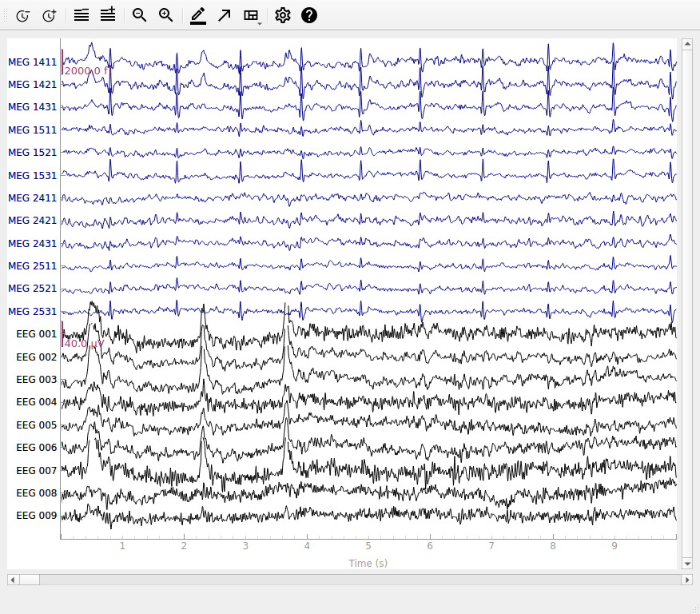Image resolution: width=700 pixels, height=614 pixels.
Task: Click the MEG 2531 channel label
Action: coord(32,311)
